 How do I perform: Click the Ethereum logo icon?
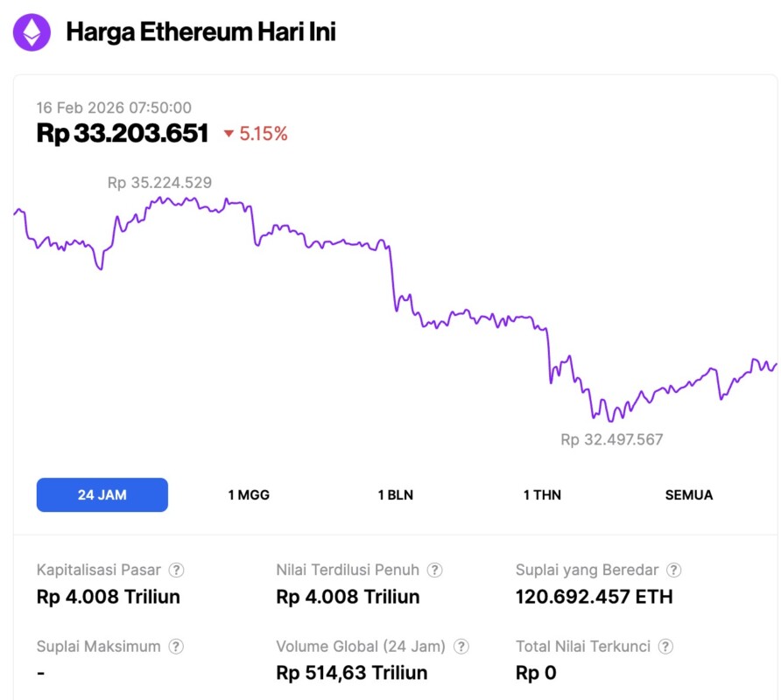click(x=32, y=32)
